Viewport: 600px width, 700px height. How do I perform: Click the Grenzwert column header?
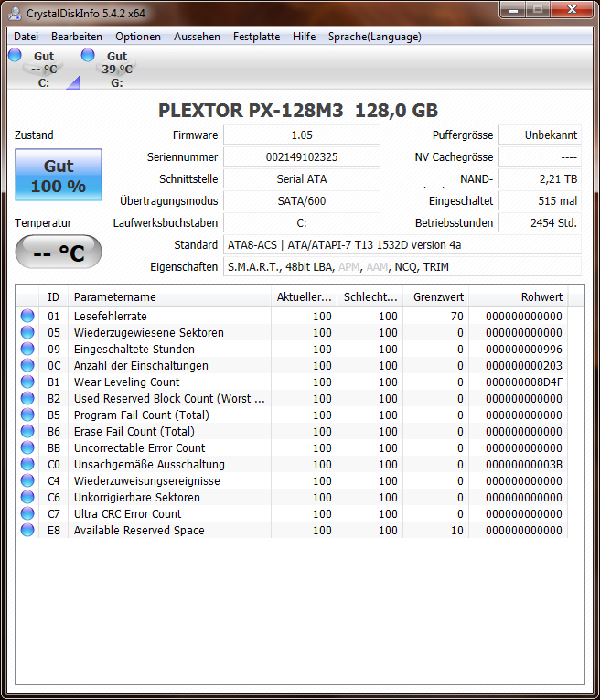(436, 296)
